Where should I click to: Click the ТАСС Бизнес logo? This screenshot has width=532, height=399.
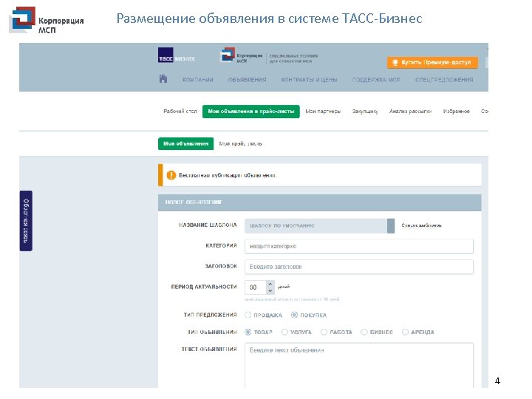coord(177,55)
